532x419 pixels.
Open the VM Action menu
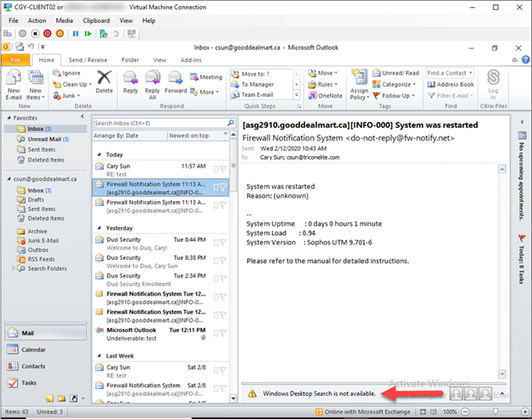pyautogui.click(x=37, y=20)
